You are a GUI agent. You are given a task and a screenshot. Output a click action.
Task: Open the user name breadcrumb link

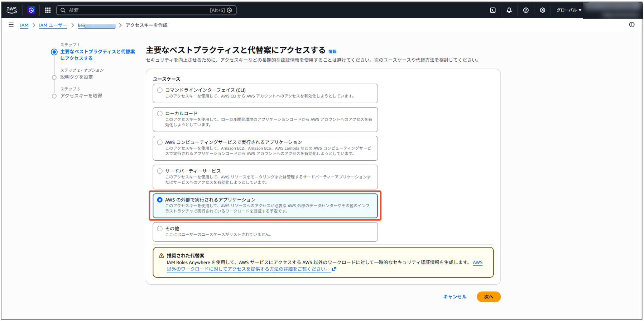[x=97, y=25]
